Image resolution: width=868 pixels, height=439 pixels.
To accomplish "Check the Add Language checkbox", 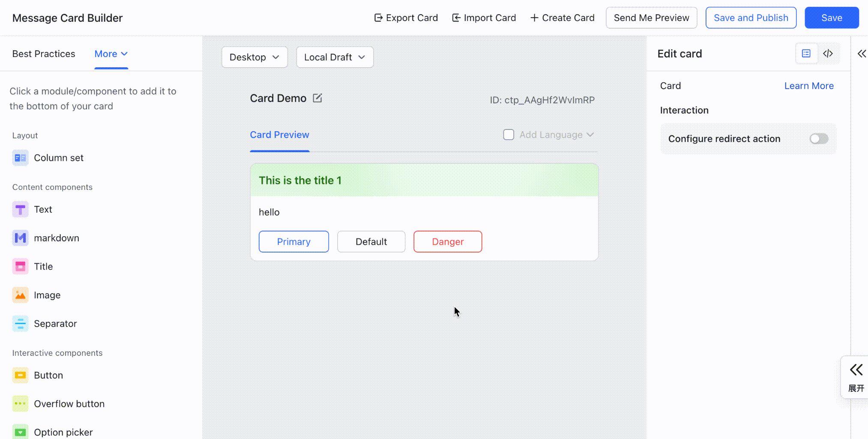I will 509,135.
